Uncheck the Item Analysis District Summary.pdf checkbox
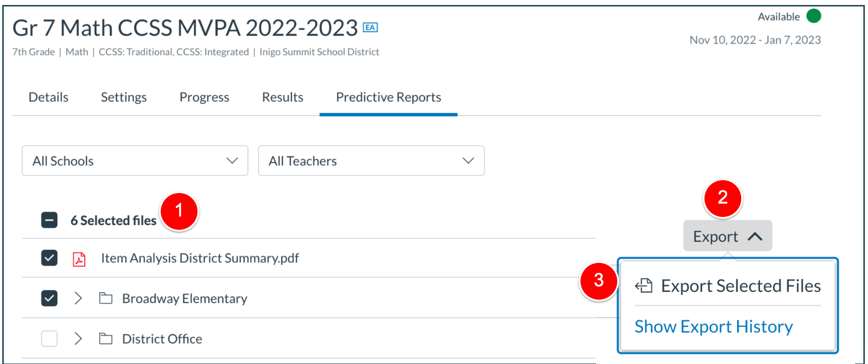 coord(49,258)
